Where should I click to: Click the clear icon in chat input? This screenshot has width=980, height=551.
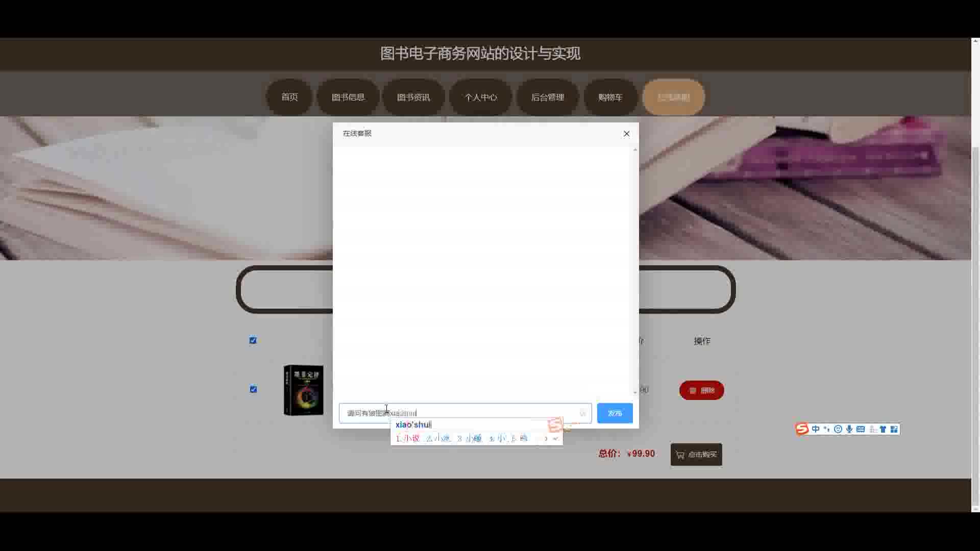point(582,413)
